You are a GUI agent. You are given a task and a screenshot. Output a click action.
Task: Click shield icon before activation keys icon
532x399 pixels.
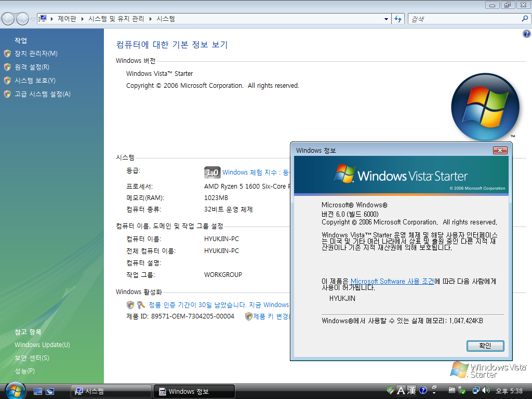click(x=130, y=304)
